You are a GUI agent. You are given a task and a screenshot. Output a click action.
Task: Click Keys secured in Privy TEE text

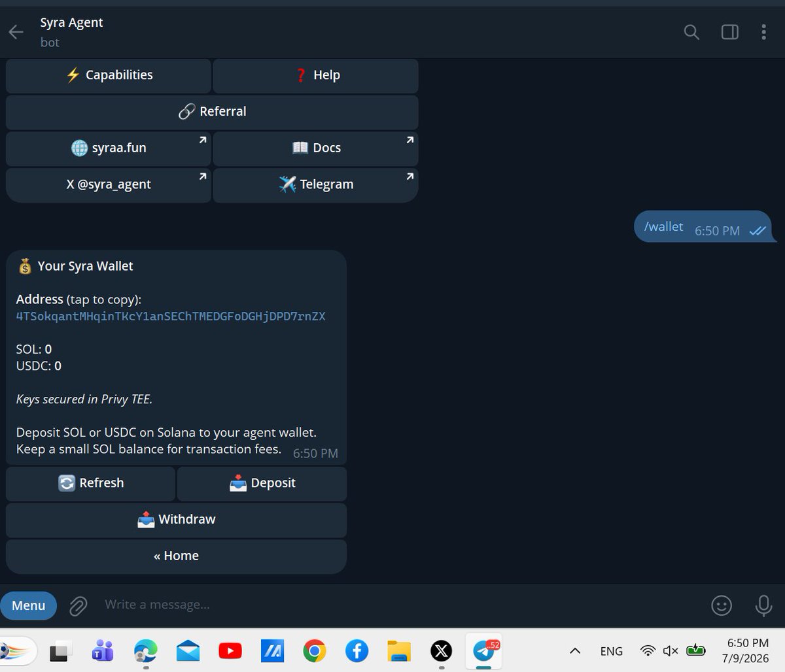84,399
